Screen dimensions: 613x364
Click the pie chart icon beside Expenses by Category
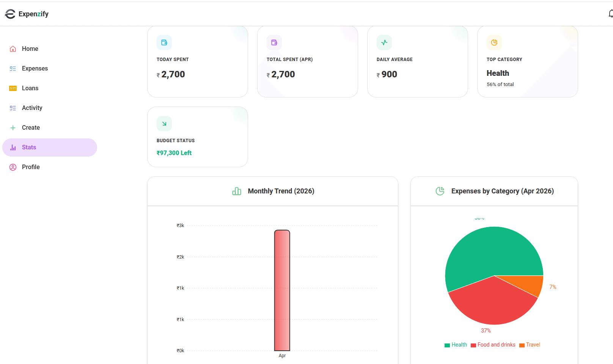pyautogui.click(x=440, y=191)
